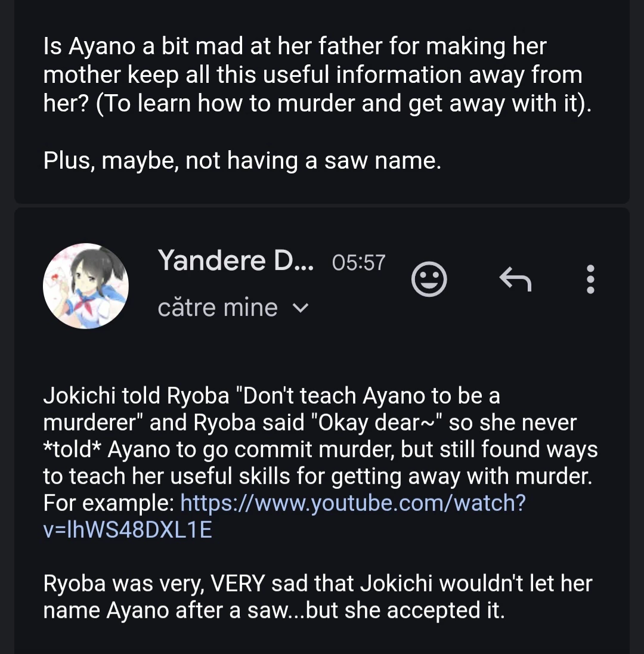Tap the sender's anime avatar picture
Screen dimensions: 644x654
(86, 286)
